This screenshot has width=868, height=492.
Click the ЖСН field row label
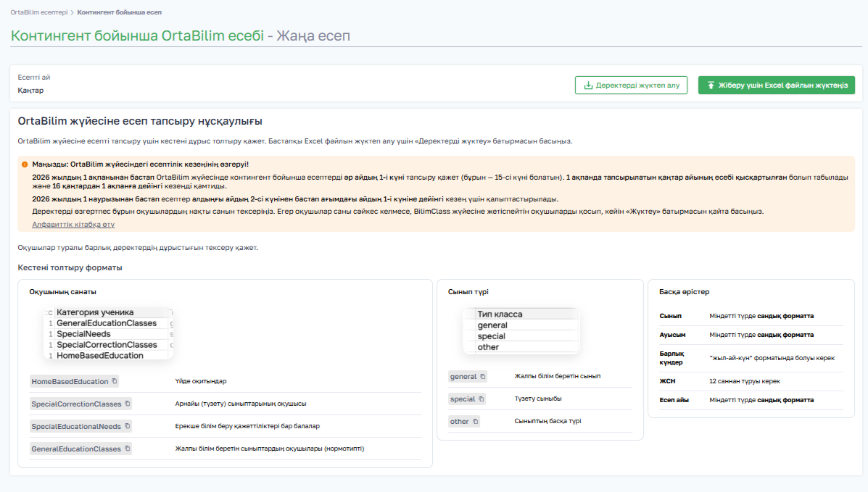tap(667, 381)
